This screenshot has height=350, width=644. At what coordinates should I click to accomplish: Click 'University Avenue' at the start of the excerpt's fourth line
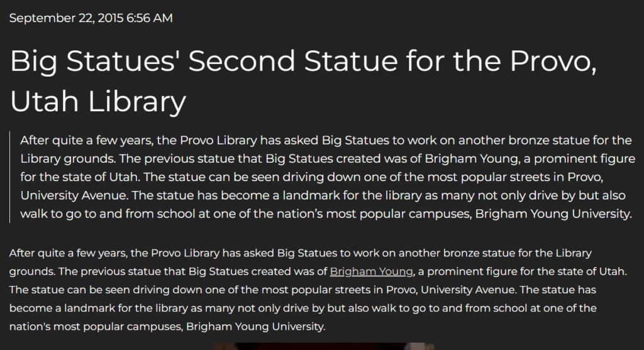[x=74, y=195]
